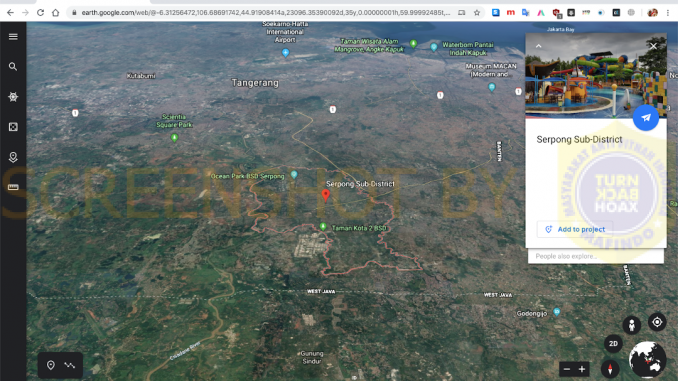The image size is (678, 381).
Task: Collapse the Serpong info card chevron
Action: tap(538, 46)
